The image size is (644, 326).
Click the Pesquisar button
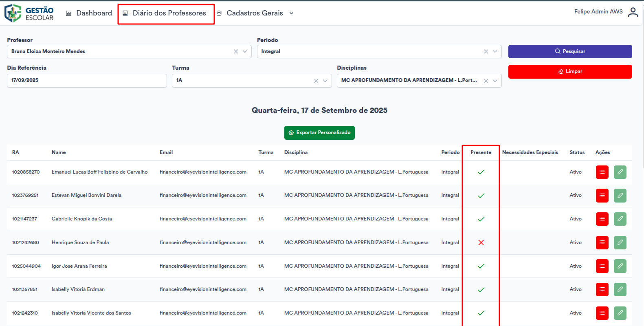[569, 51]
